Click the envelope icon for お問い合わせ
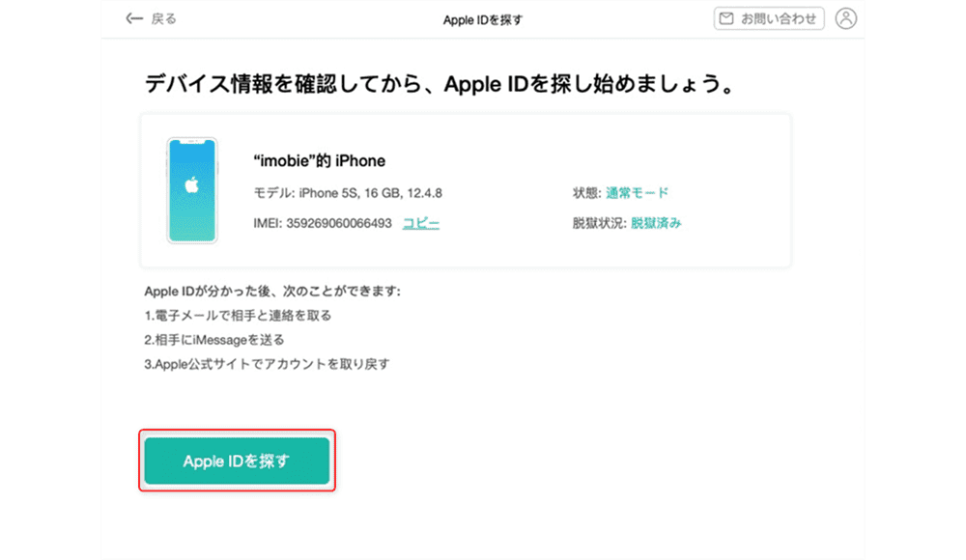The height and width of the screenshot is (560, 966). 726,18
